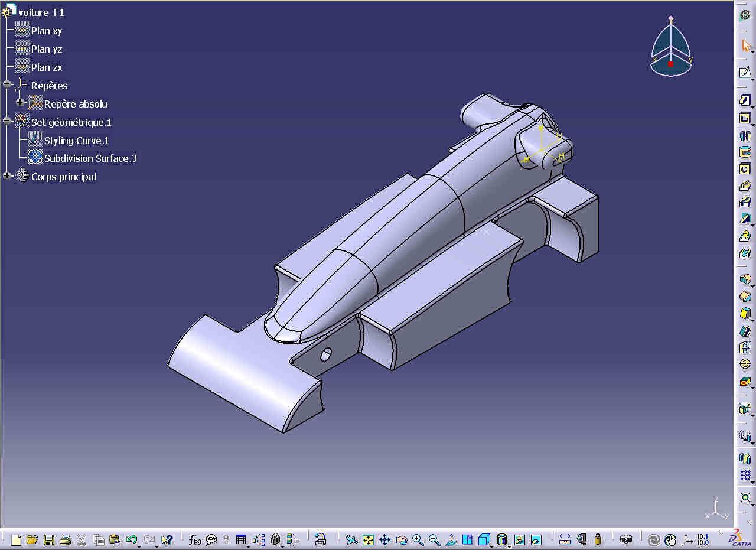Viewport: 756px width, 550px height.
Task: Save the part with the floppy icon
Action: [49, 539]
